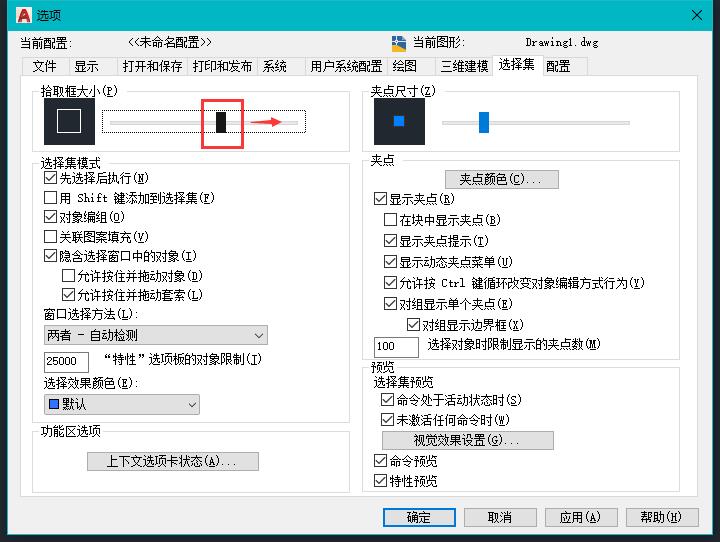Click the 拾取框大小 slider handle

click(221, 122)
